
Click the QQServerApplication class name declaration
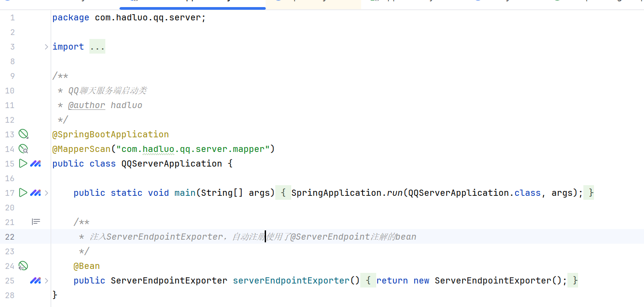point(172,163)
